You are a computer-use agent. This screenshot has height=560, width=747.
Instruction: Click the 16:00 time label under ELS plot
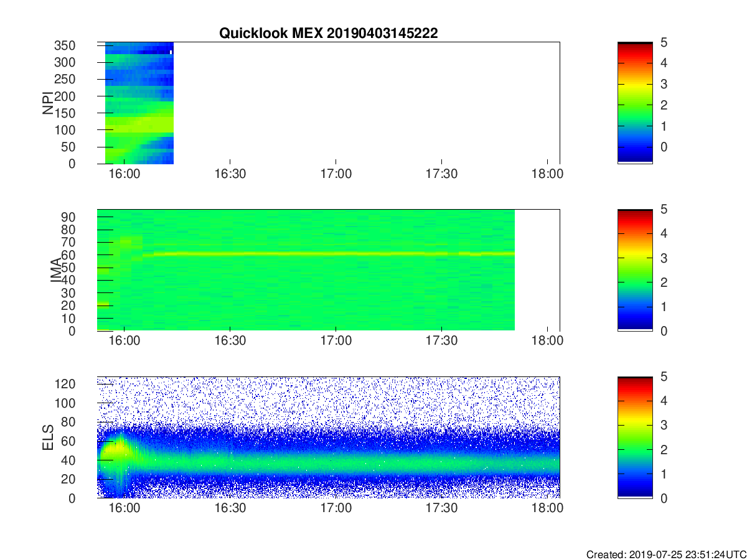(125, 508)
